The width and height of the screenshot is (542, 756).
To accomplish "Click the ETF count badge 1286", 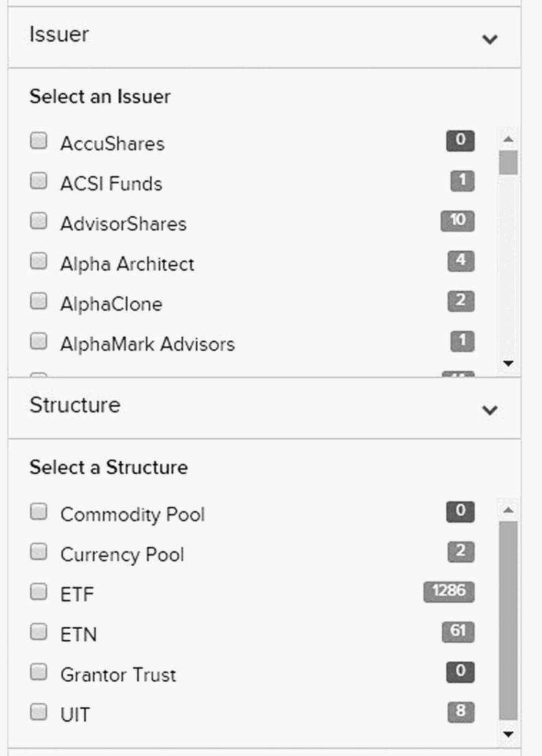I will coord(449,591).
